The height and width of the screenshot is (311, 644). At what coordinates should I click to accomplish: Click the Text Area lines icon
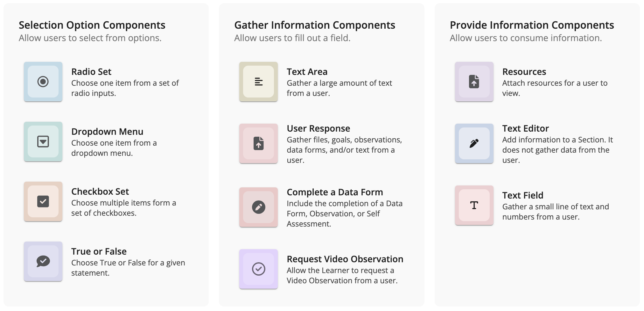tap(258, 82)
